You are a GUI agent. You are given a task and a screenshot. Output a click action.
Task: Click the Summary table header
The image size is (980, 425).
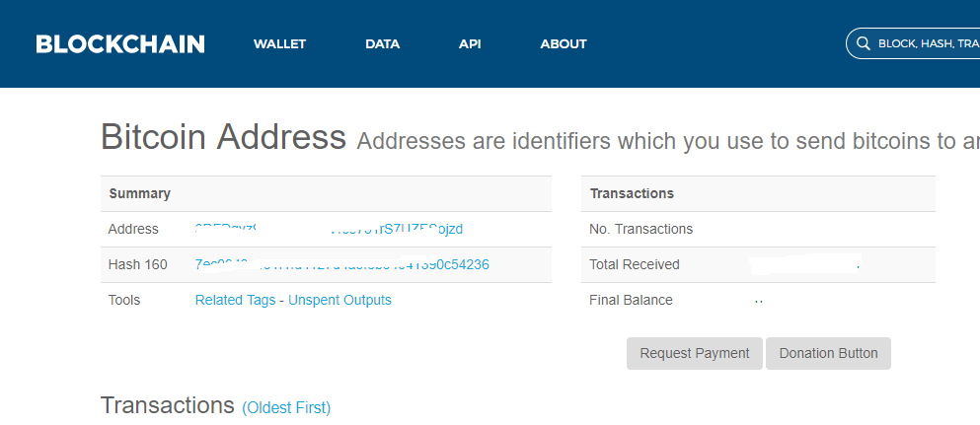tap(139, 193)
